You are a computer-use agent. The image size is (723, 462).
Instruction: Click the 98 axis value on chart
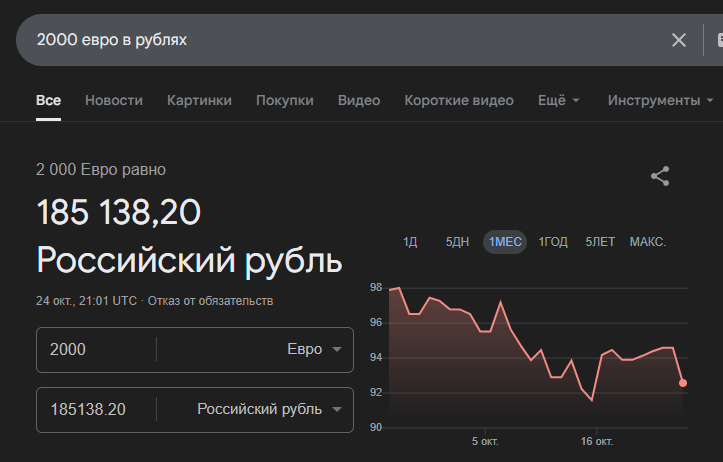point(376,288)
